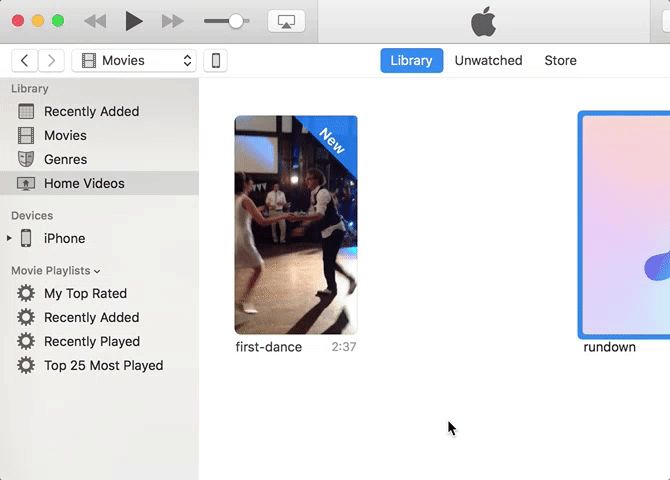
Task: Click the Genres theater masks icon
Action: click(26, 159)
